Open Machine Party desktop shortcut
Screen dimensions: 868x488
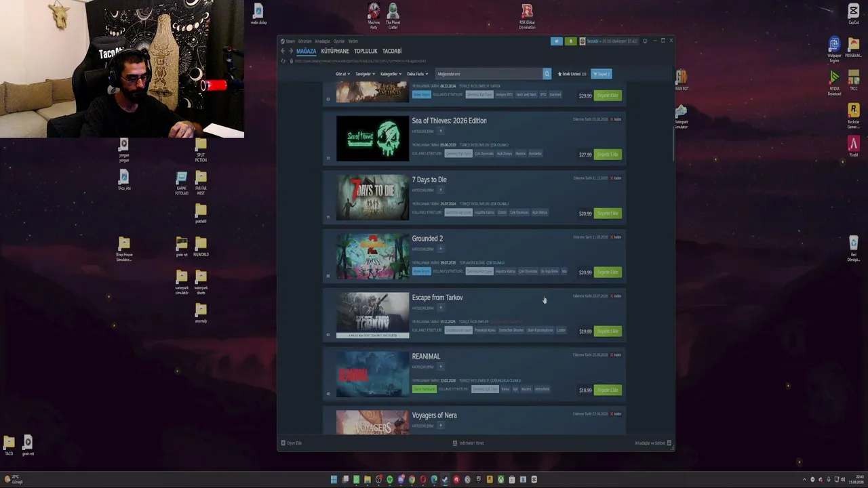[374, 16]
